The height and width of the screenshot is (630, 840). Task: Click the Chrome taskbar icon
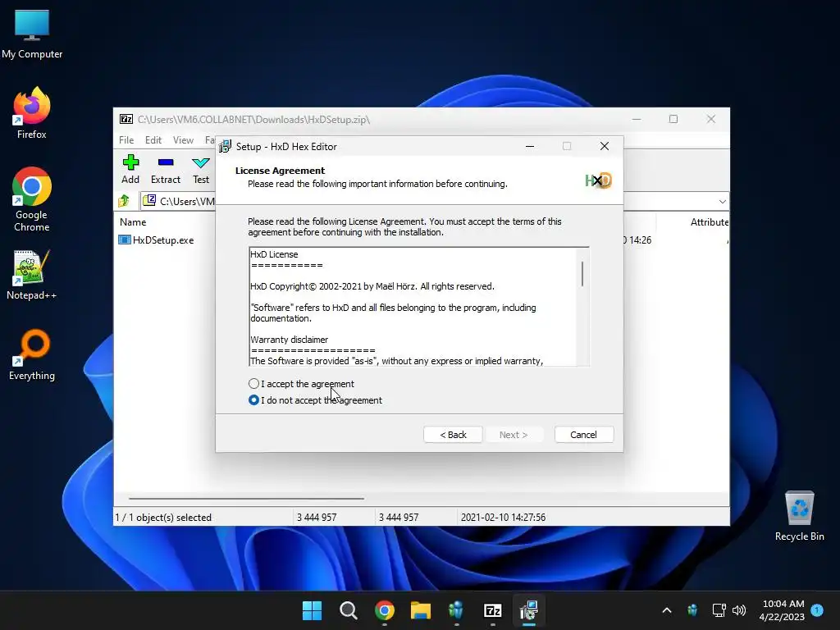(384, 610)
